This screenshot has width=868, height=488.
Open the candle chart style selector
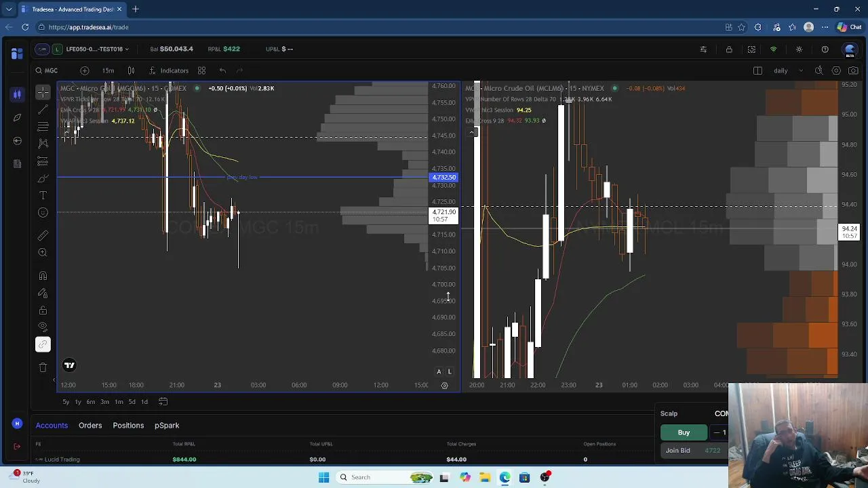(x=131, y=70)
